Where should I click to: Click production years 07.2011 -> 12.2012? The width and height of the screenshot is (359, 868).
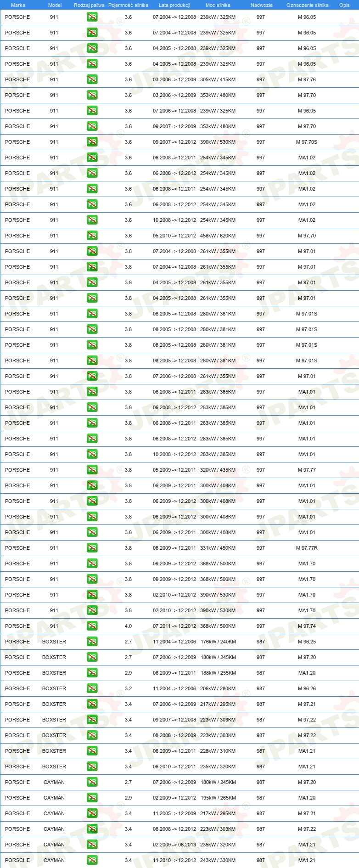point(174,626)
